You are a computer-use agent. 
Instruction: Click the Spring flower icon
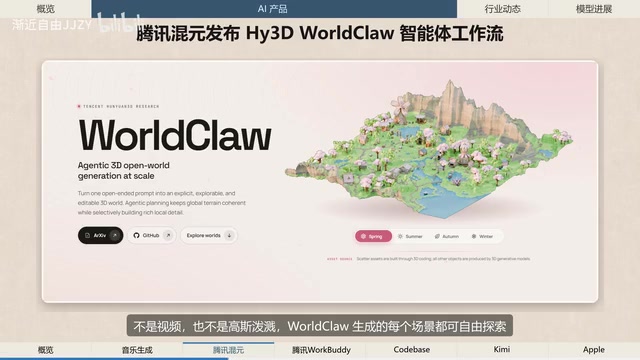click(x=363, y=236)
